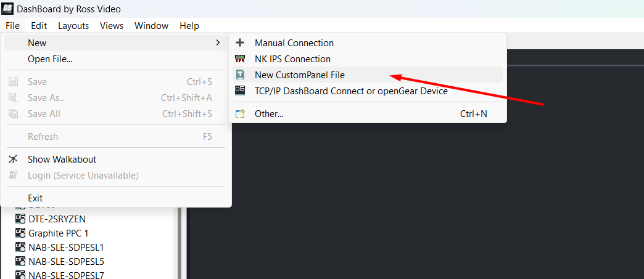Click the NK IPS Connection icon
This screenshot has width=644, height=279.
click(x=241, y=59)
